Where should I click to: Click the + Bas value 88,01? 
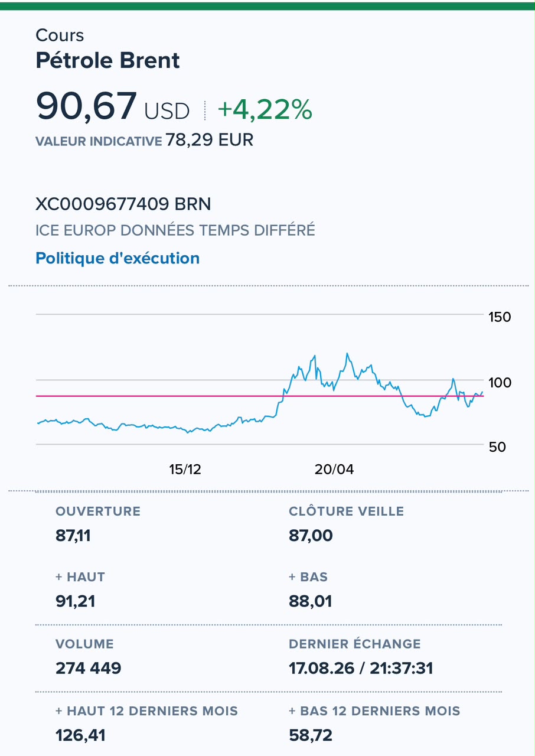(310, 602)
